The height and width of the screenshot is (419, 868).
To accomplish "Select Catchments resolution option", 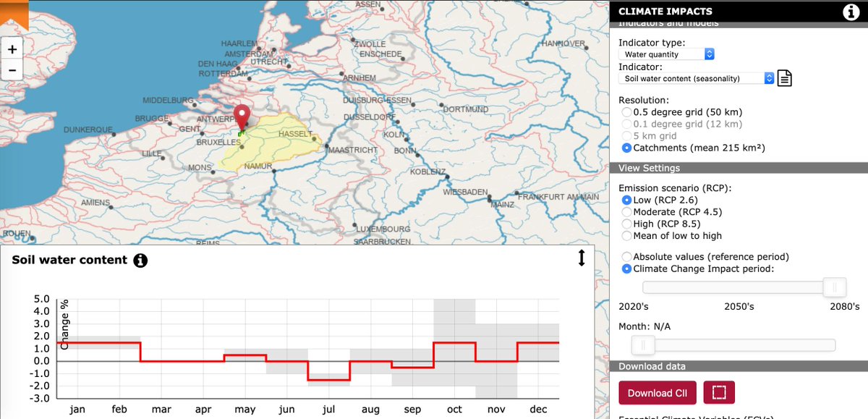I will pos(627,148).
